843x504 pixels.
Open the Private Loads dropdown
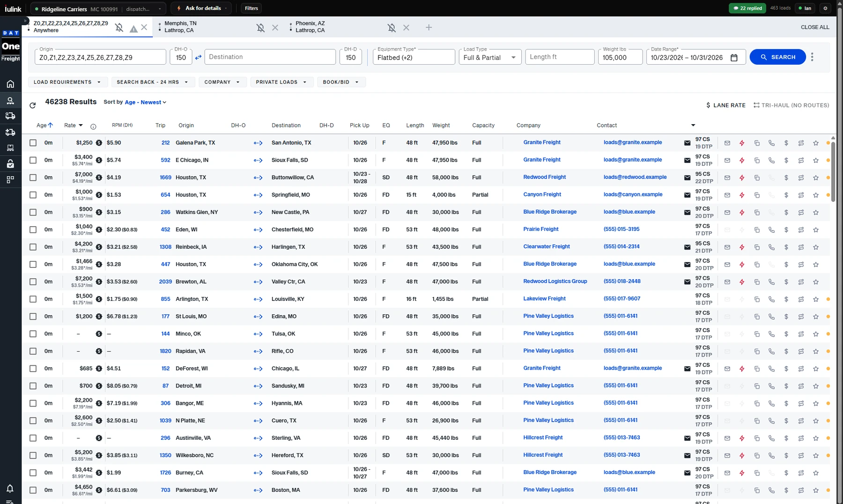[x=281, y=82]
